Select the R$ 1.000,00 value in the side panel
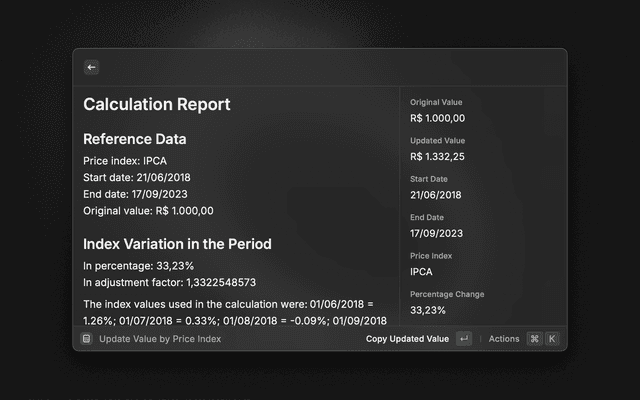 click(x=437, y=118)
